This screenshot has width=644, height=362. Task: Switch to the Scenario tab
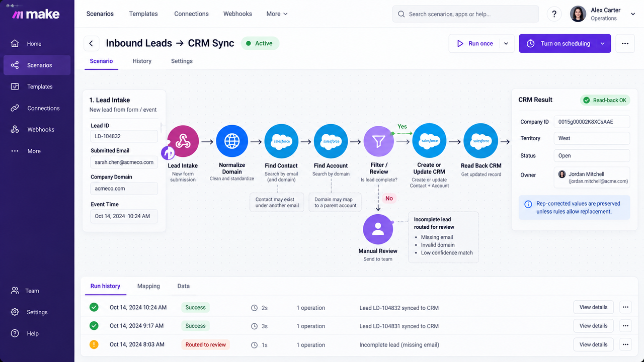[101, 61]
